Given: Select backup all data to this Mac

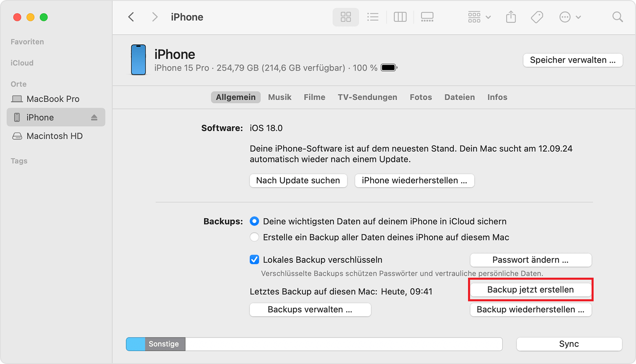Looking at the screenshot, I should point(254,237).
